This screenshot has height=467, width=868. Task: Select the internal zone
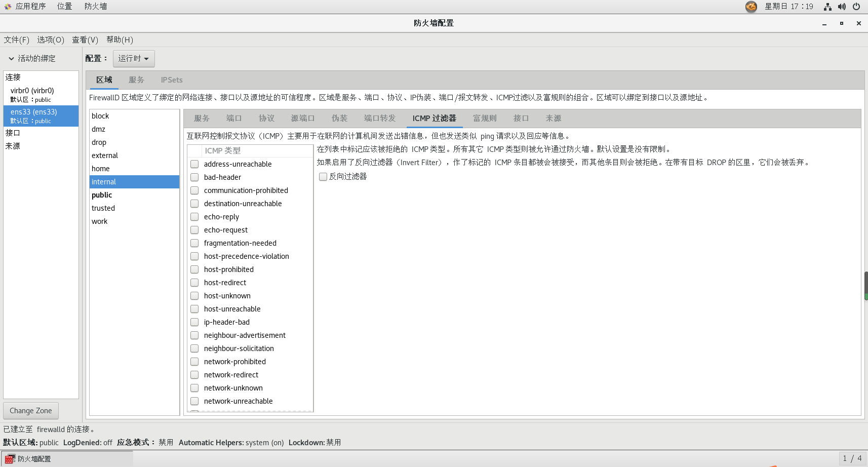(134, 182)
